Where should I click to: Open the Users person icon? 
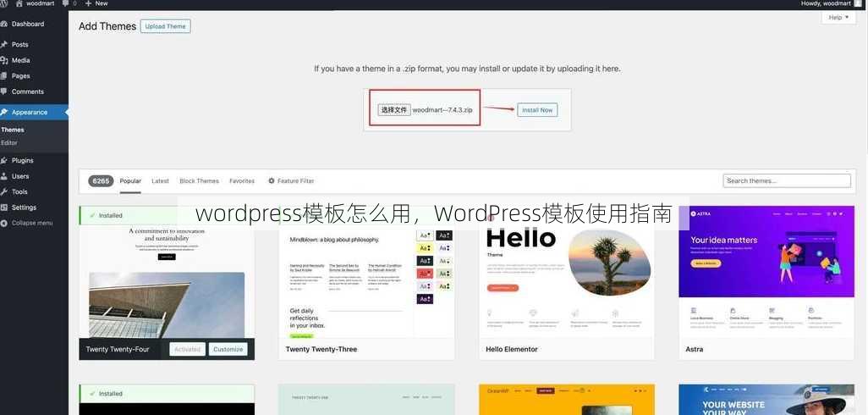(4, 176)
